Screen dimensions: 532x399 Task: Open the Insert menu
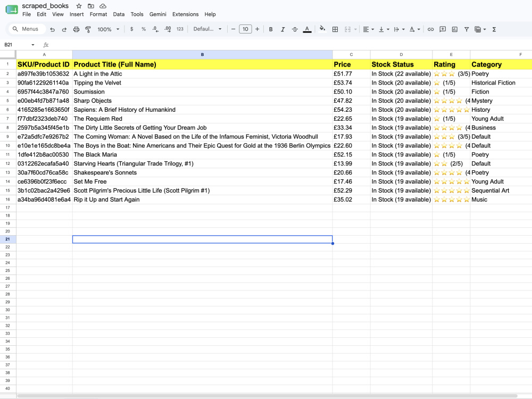(x=77, y=14)
